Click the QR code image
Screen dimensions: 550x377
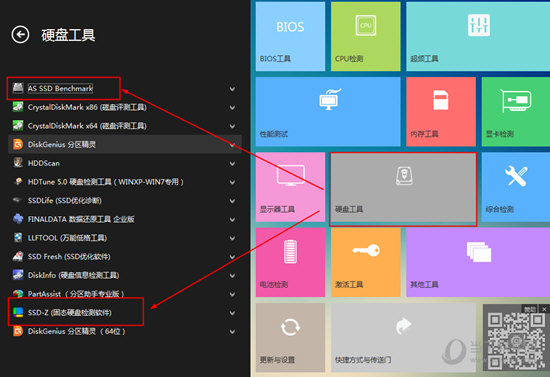[x=516, y=341]
